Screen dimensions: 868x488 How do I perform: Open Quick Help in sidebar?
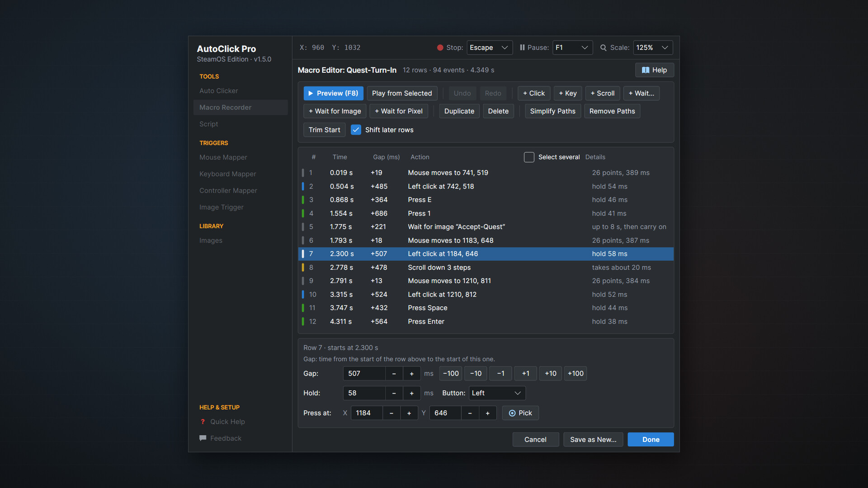(227, 422)
